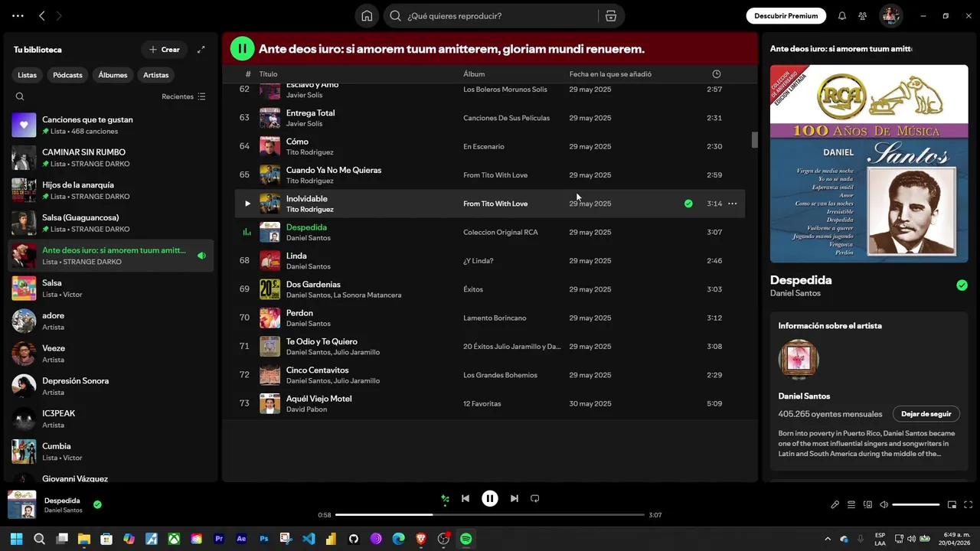This screenshot has height=551, width=980.
Task: Open Friend Activity icon in top bar
Action: [863, 16]
